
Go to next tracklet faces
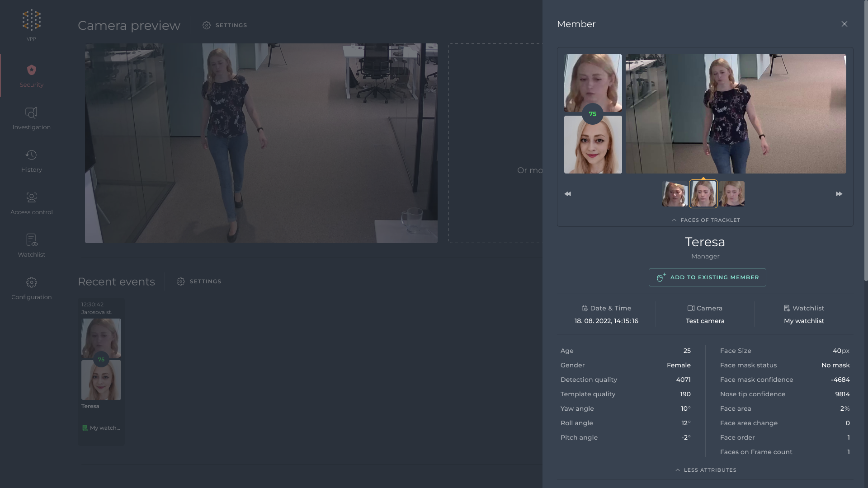[x=839, y=194]
